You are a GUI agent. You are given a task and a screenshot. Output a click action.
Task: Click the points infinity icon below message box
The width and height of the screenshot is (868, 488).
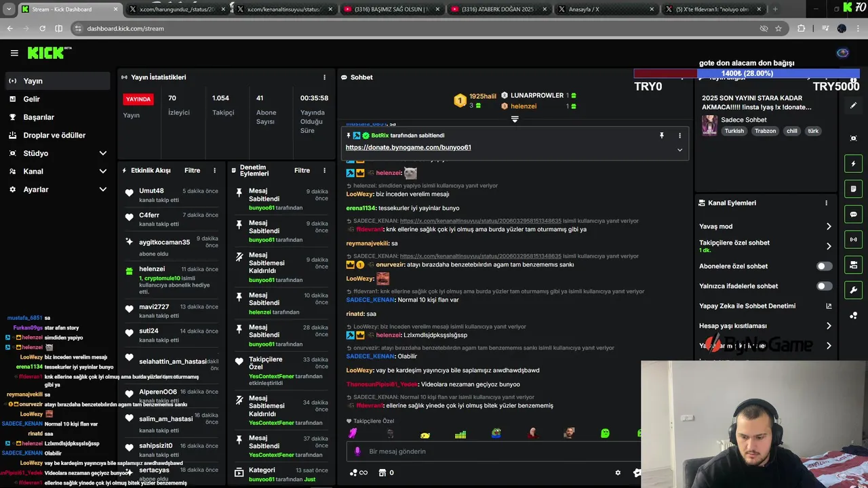[358, 472]
